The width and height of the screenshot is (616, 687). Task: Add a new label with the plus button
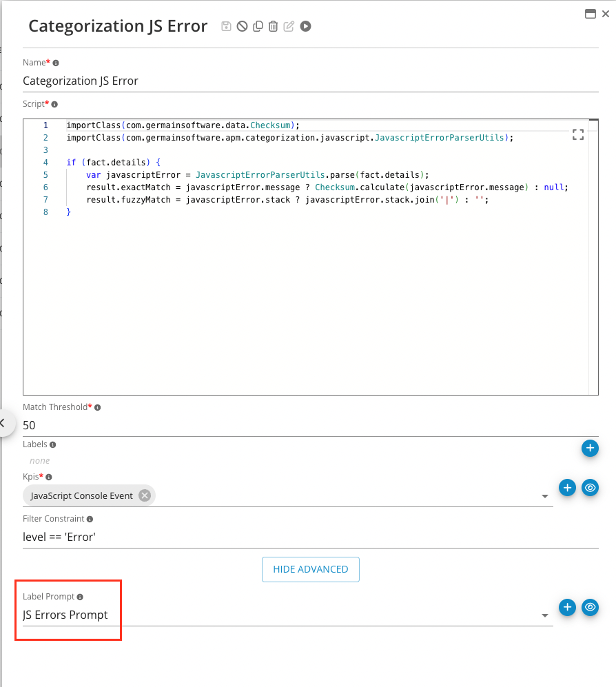click(590, 448)
